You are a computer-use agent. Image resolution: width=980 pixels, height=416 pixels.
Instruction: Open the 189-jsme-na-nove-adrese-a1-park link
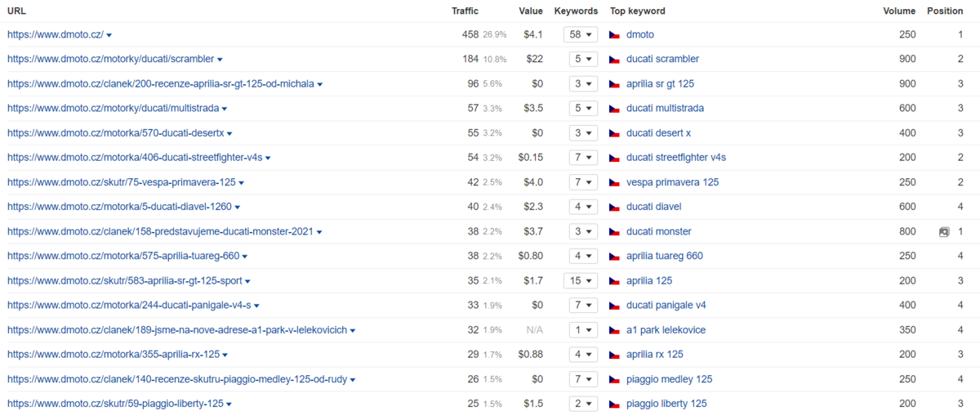click(x=177, y=330)
